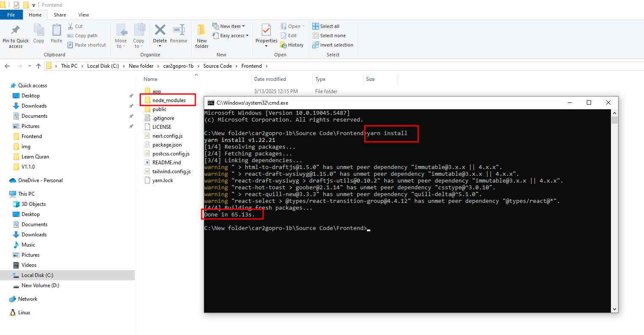Select Videos under This PC

tap(29, 265)
